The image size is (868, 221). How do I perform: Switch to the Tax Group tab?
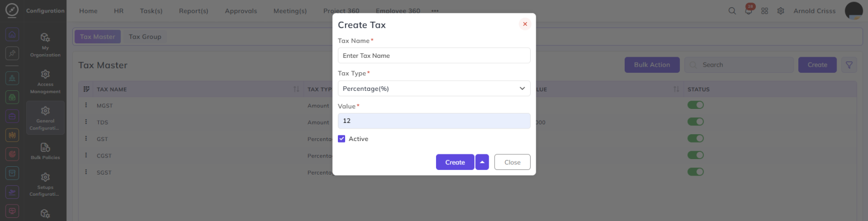pos(145,37)
